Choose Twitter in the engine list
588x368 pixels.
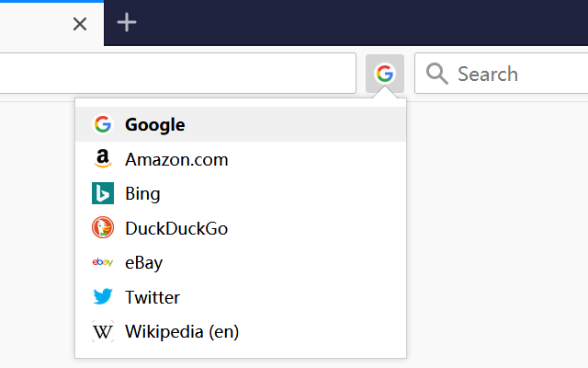point(153,297)
